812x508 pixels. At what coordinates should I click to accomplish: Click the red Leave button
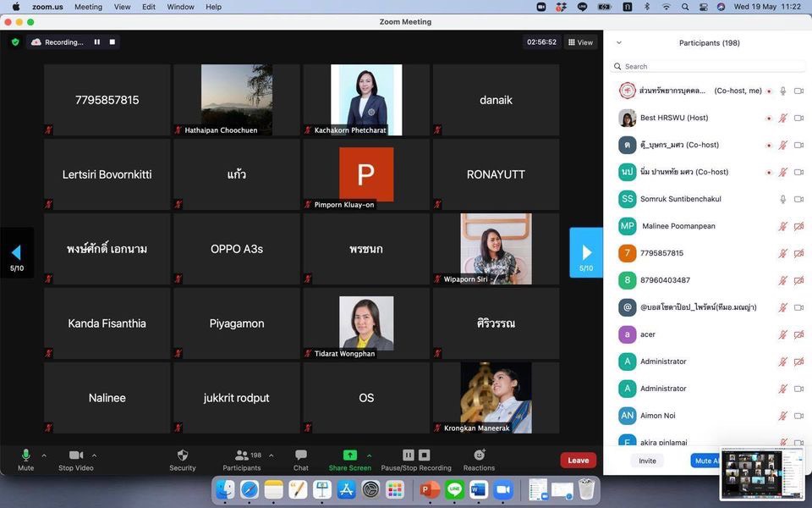pyautogui.click(x=578, y=461)
